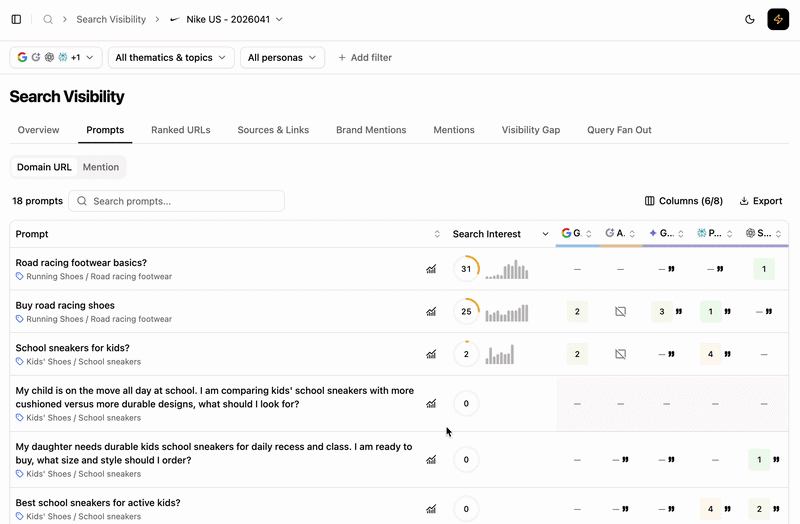Click rank 3 in Buy road racing shoes Gemini cell
Screen dimensions: 800x524
pyautogui.click(x=662, y=311)
